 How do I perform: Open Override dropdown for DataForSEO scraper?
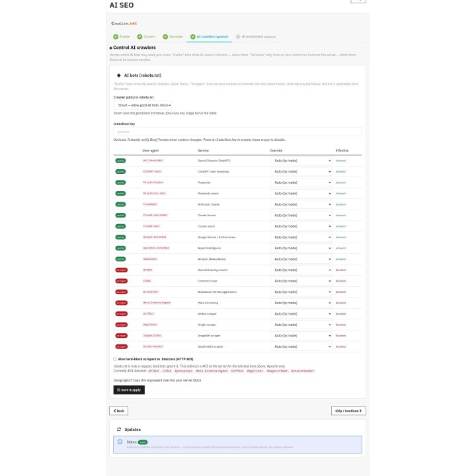(x=301, y=346)
